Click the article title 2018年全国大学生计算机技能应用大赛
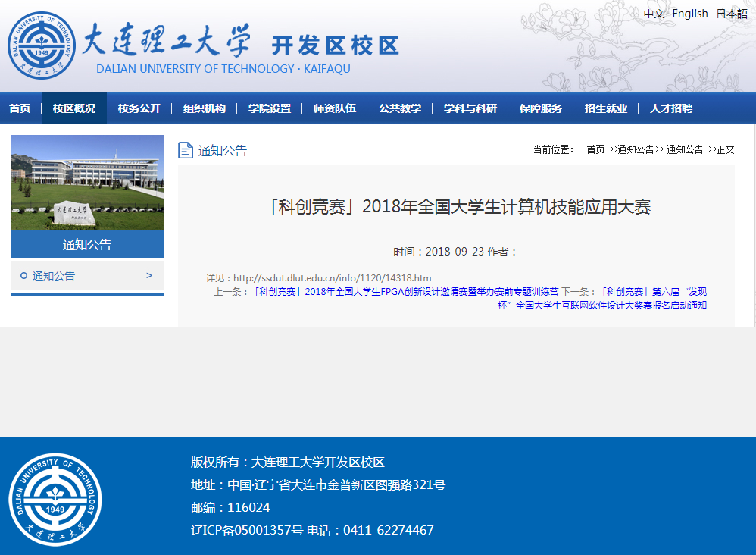Screen dimensions: 756x555 click(460, 206)
